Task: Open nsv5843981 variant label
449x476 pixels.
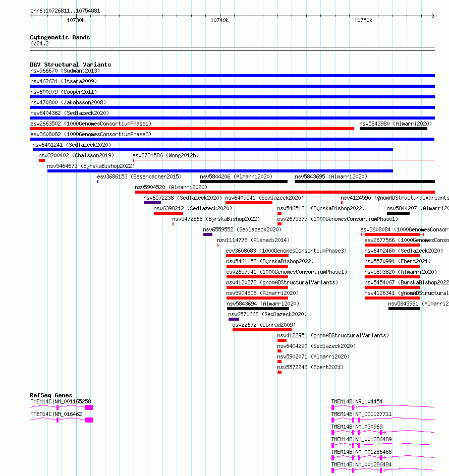Action: pos(418,304)
